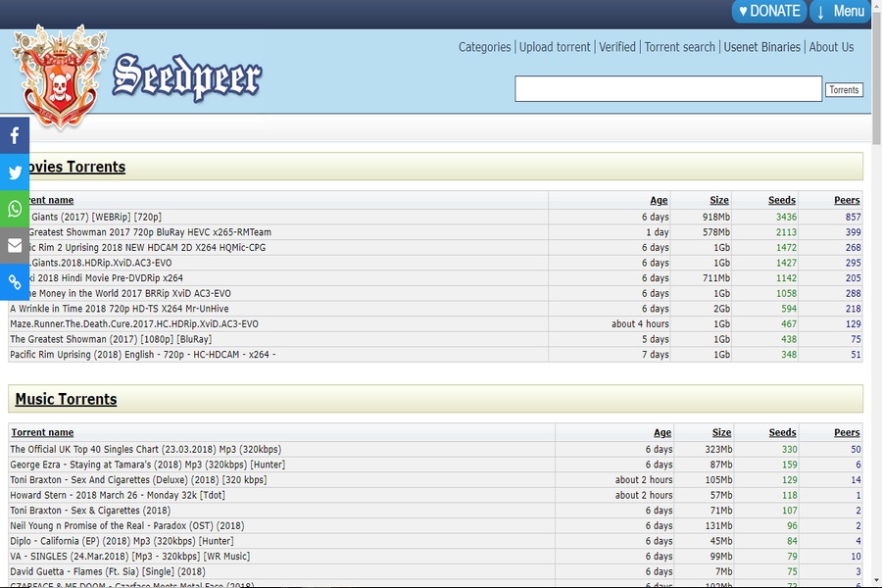The width and height of the screenshot is (882, 588).
Task: Sort music by Peers column header
Action: click(x=847, y=433)
